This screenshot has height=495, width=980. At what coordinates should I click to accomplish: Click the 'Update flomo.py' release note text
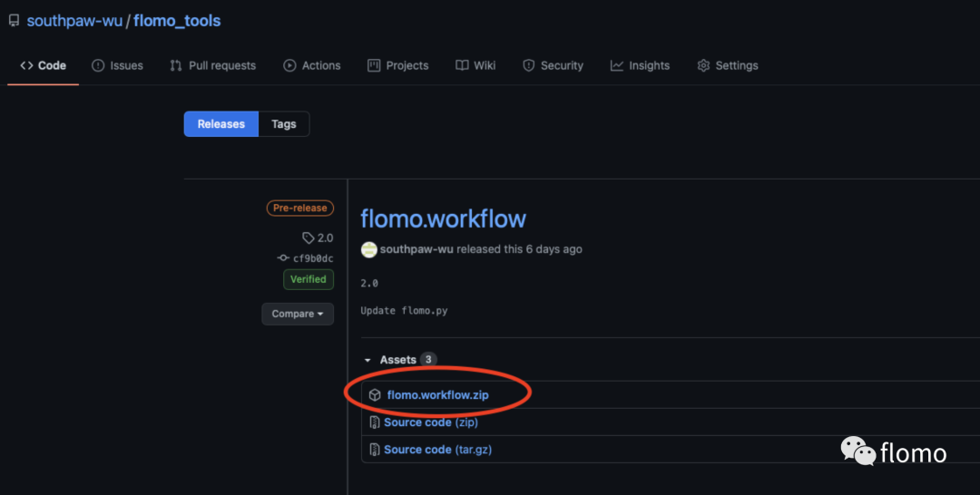404,311
